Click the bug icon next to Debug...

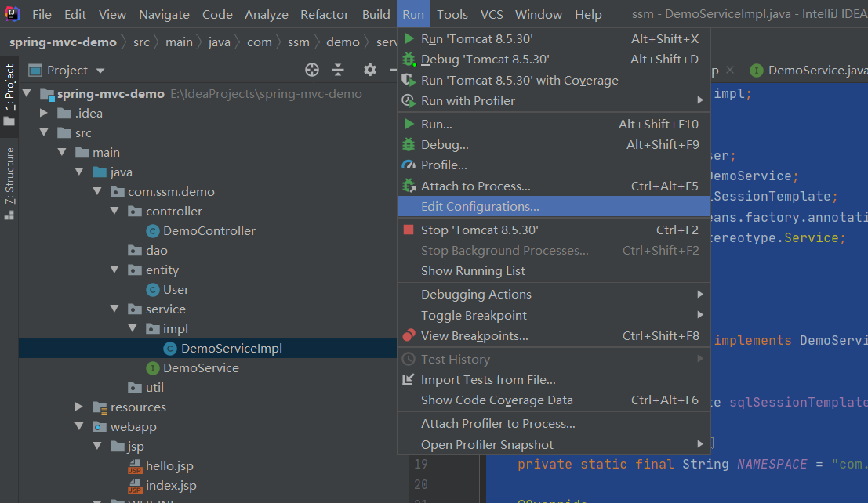tap(409, 144)
